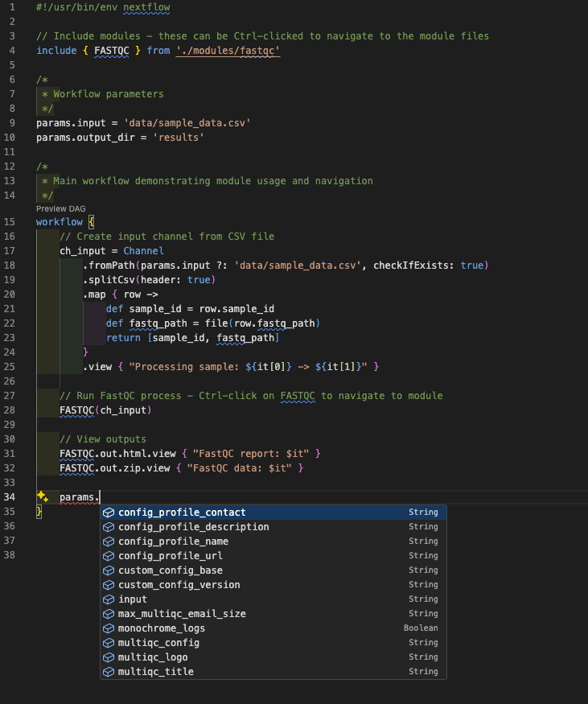
Task: Pick config_profile_name completion item
Action: pos(273,541)
